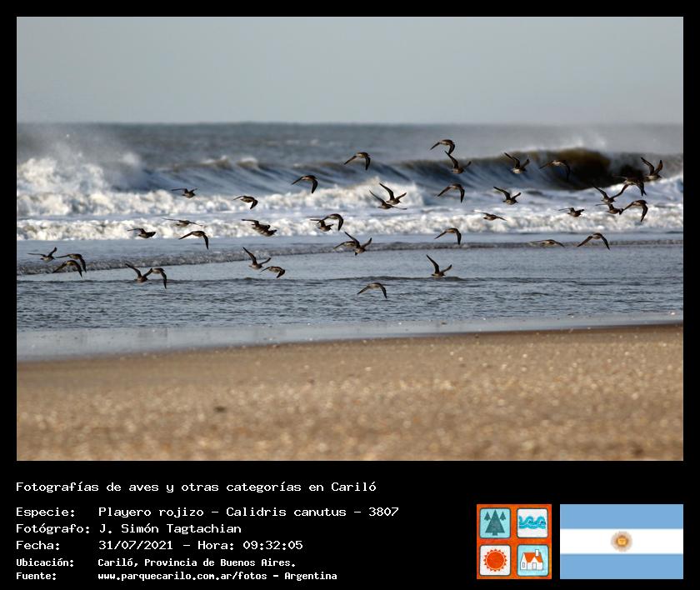
Task: Click the lowest flying bird above the water
Action: click(x=372, y=288)
